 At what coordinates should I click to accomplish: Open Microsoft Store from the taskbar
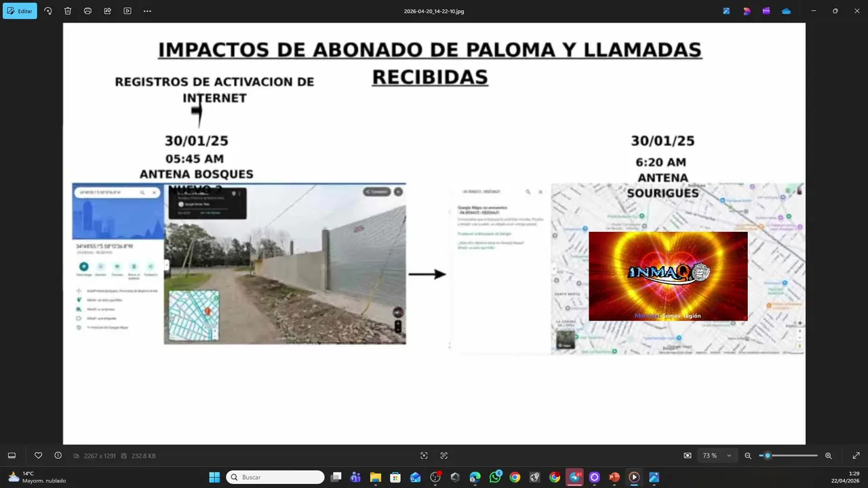pyautogui.click(x=395, y=477)
